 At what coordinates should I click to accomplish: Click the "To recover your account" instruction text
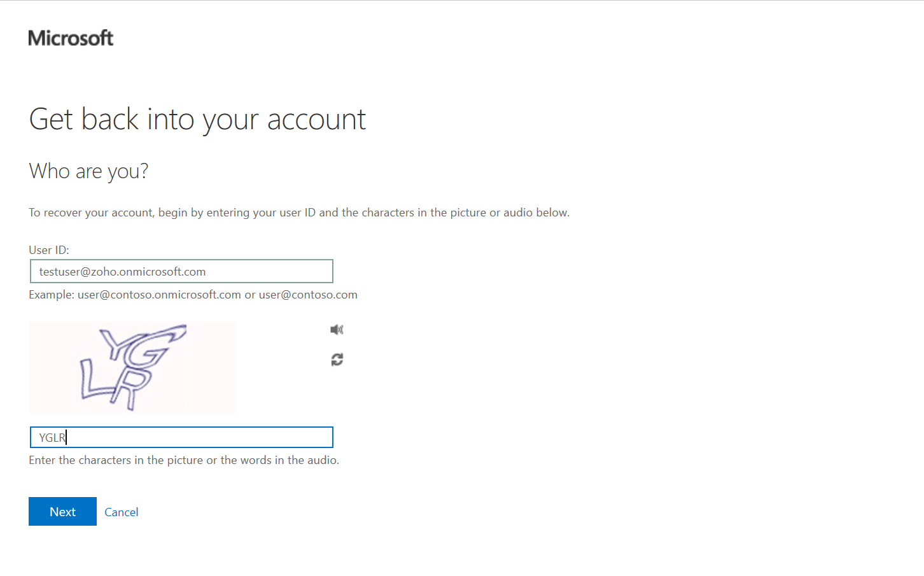coord(299,213)
